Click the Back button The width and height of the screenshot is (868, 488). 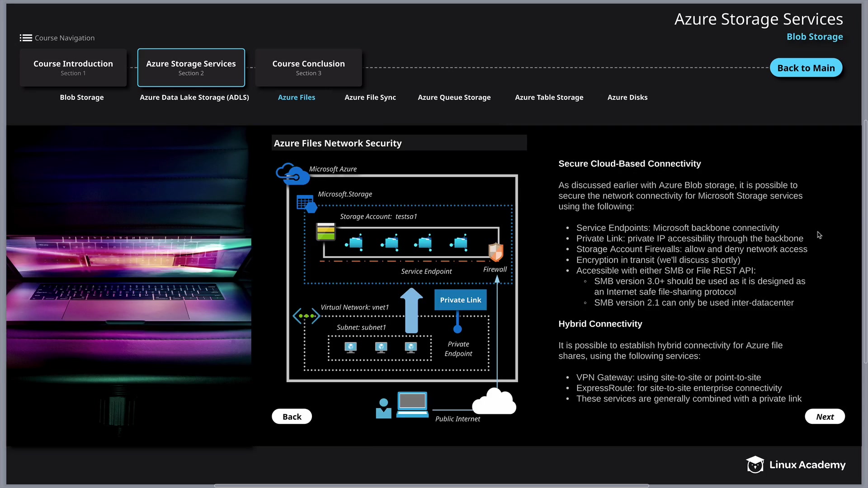coord(292,417)
